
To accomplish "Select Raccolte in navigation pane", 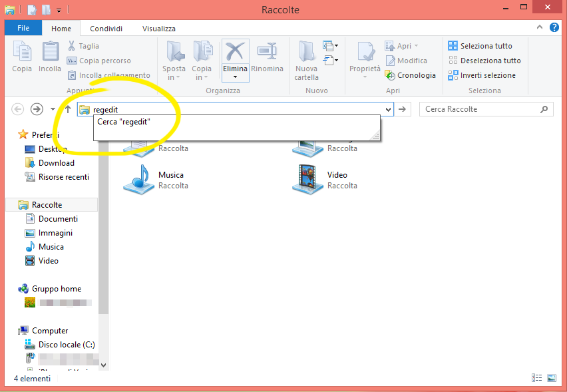I will click(x=52, y=205).
